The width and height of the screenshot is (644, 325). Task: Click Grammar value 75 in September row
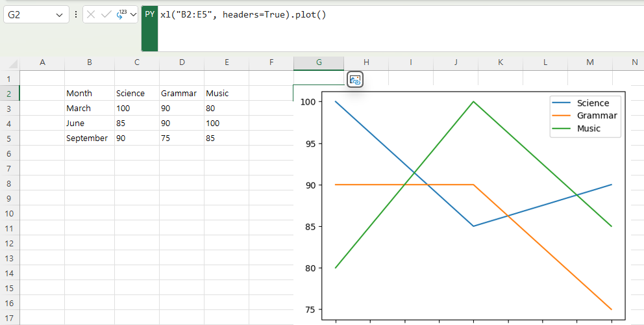[182, 138]
